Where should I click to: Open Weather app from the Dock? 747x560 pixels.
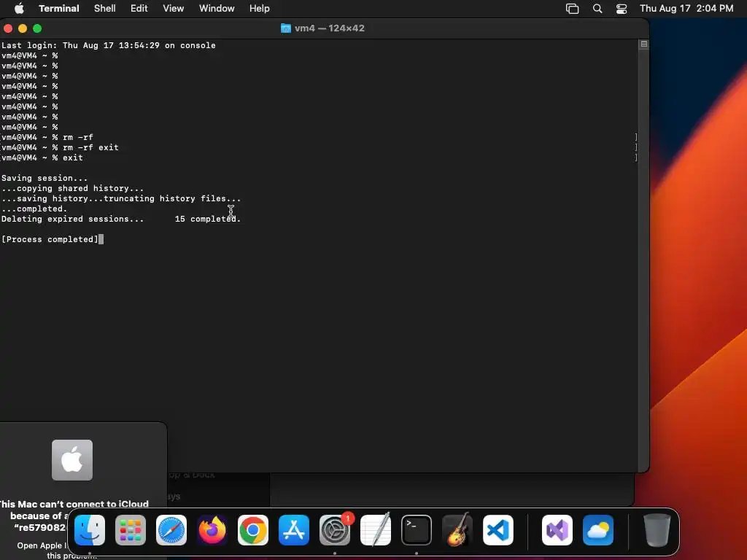(598, 530)
